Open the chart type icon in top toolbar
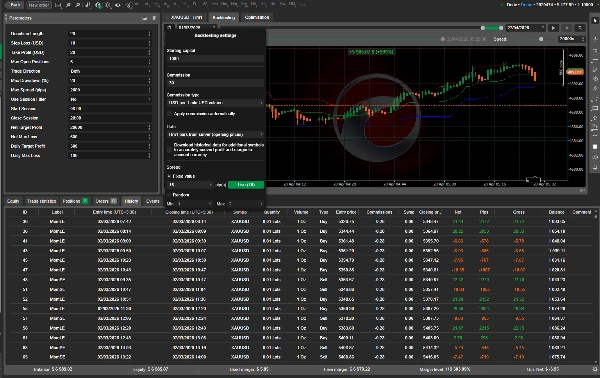The height and width of the screenshot is (378, 600). click(x=88, y=5)
